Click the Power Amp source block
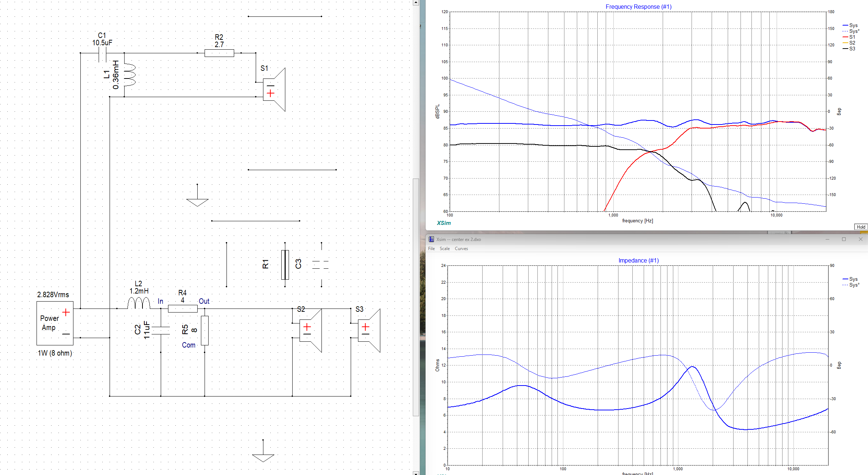 click(55, 323)
